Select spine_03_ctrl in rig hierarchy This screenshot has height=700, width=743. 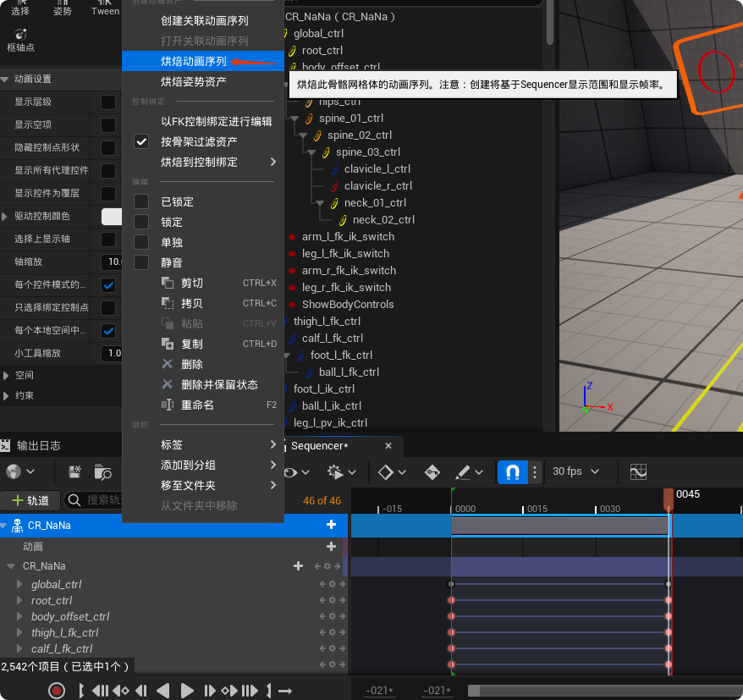tap(368, 152)
